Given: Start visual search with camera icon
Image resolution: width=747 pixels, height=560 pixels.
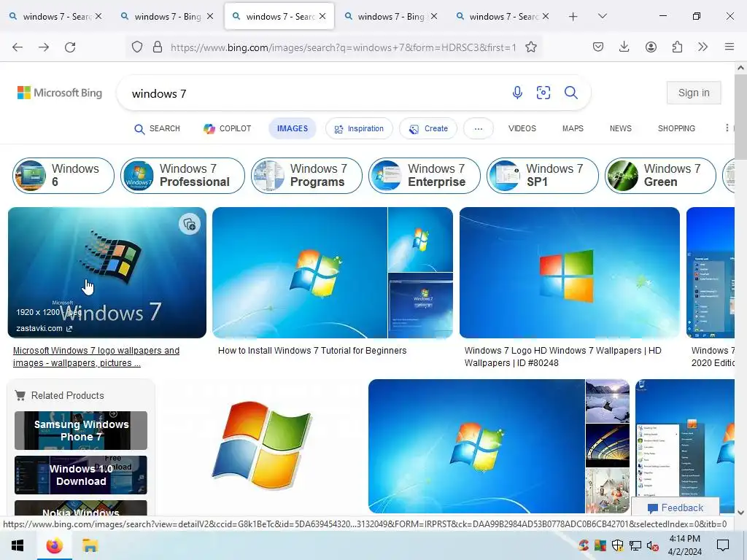Looking at the screenshot, I should (x=543, y=93).
